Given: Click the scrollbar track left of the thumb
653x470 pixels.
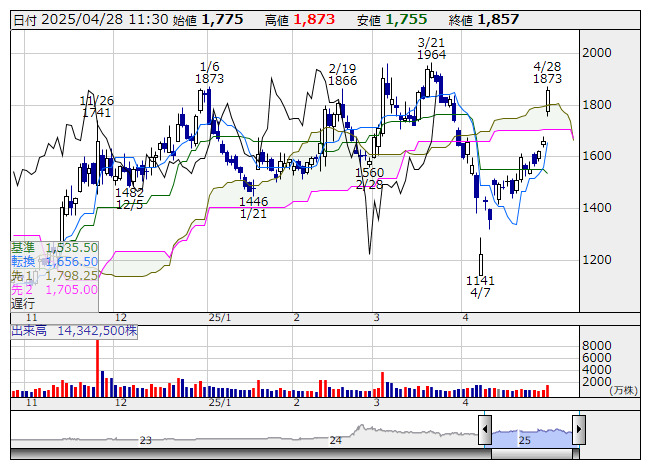Looking at the screenshot, I should [251, 454].
